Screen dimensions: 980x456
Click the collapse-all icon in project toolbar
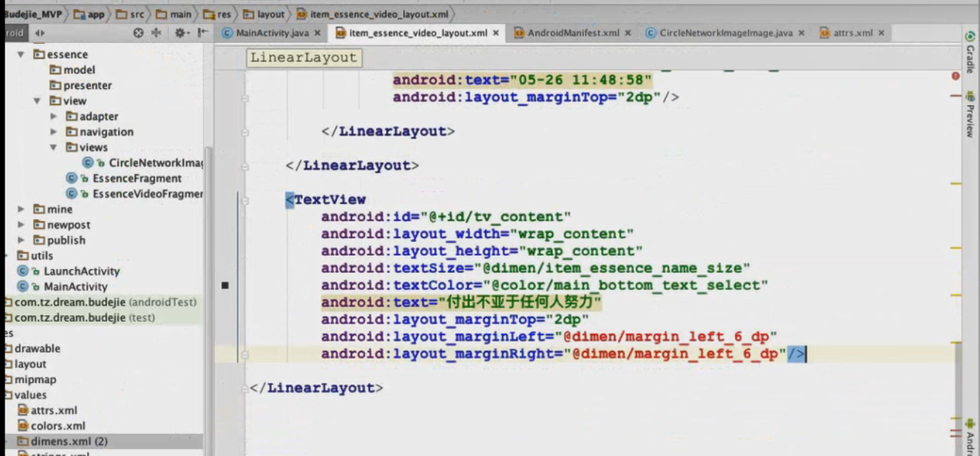(x=157, y=33)
